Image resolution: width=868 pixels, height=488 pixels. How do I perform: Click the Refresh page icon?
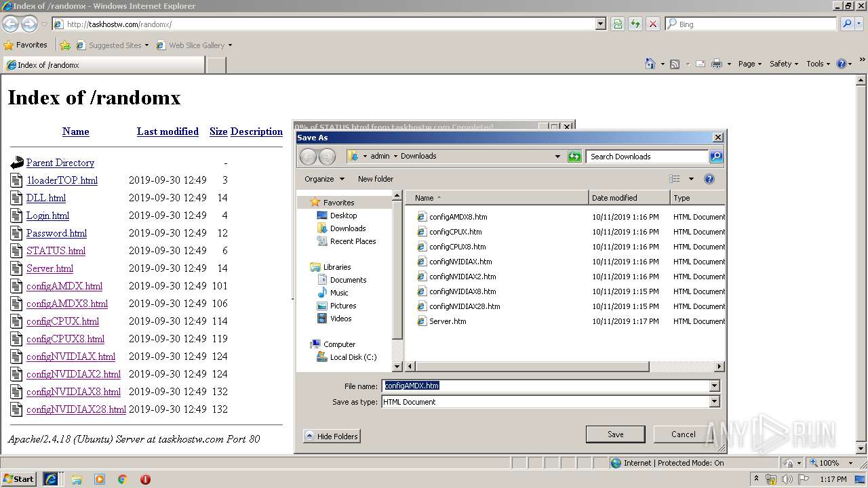coord(635,24)
